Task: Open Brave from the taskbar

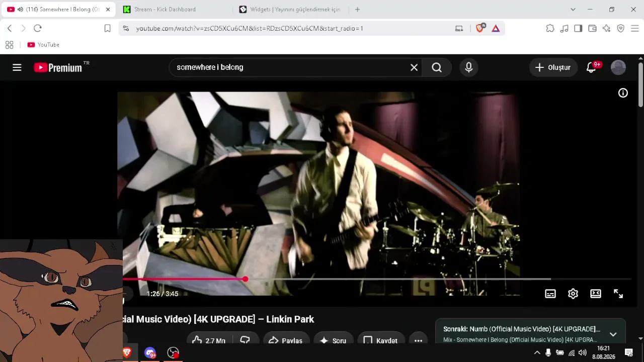Action: (x=127, y=353)
